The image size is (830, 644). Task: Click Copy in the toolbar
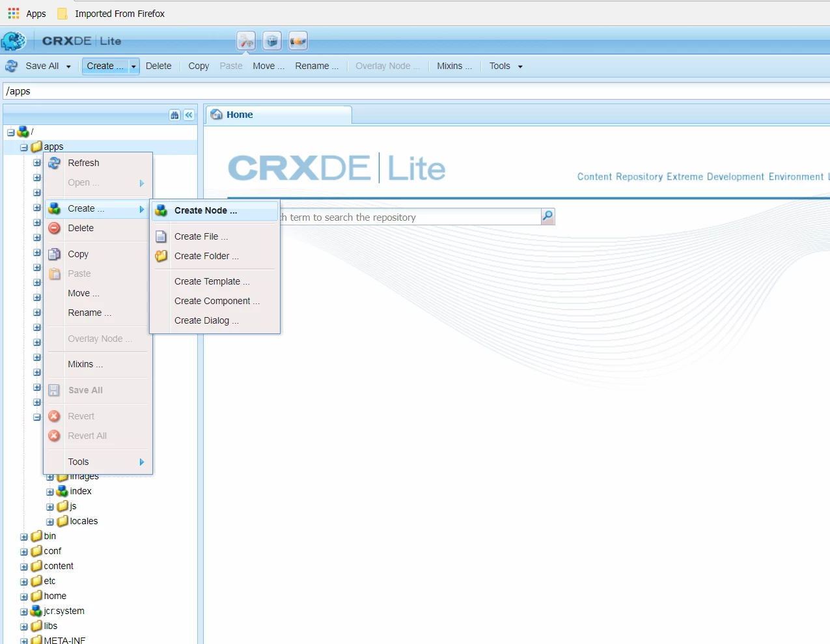(x=199, y=66)
